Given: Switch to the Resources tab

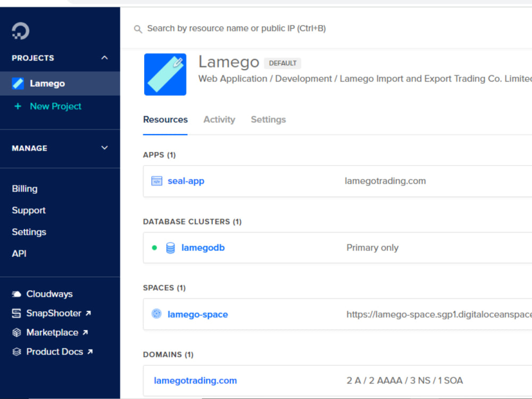Looking at the screenshot, I should (x=165, y=120).
